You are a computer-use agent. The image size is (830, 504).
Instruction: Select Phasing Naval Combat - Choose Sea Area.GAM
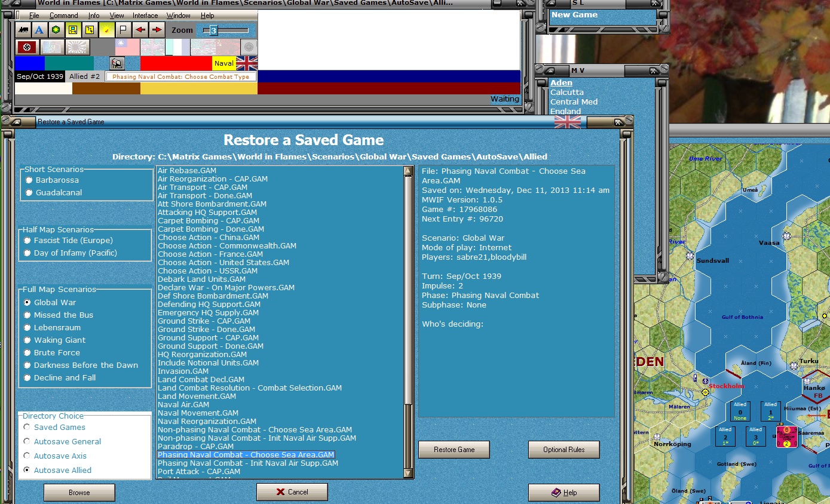pos(246,455)
